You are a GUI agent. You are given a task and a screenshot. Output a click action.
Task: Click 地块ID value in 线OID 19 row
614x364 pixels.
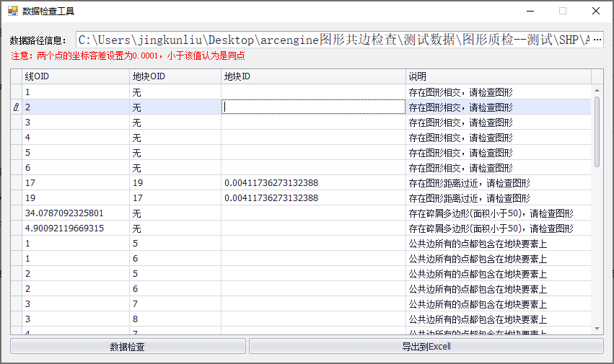tap(313, 198)
